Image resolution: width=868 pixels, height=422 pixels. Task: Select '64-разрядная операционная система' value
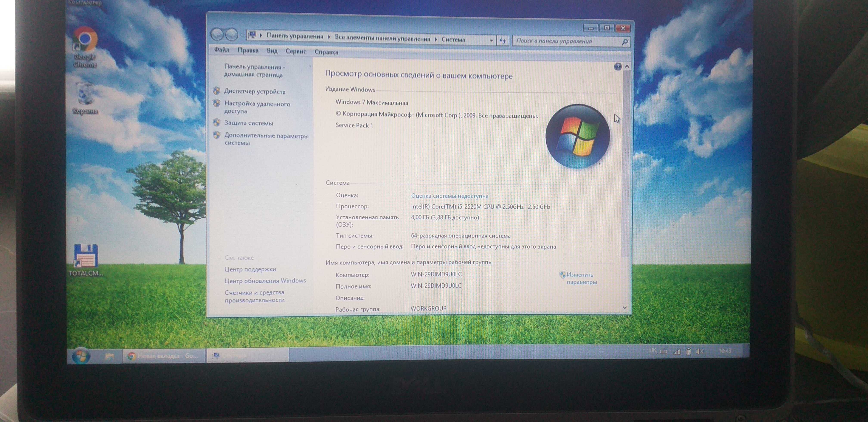click(461, 236)
